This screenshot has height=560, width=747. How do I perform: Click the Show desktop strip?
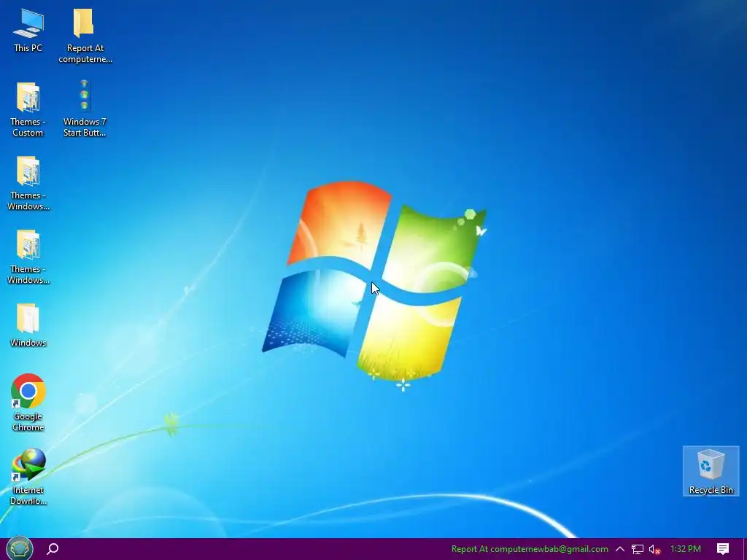click(745, 549)
